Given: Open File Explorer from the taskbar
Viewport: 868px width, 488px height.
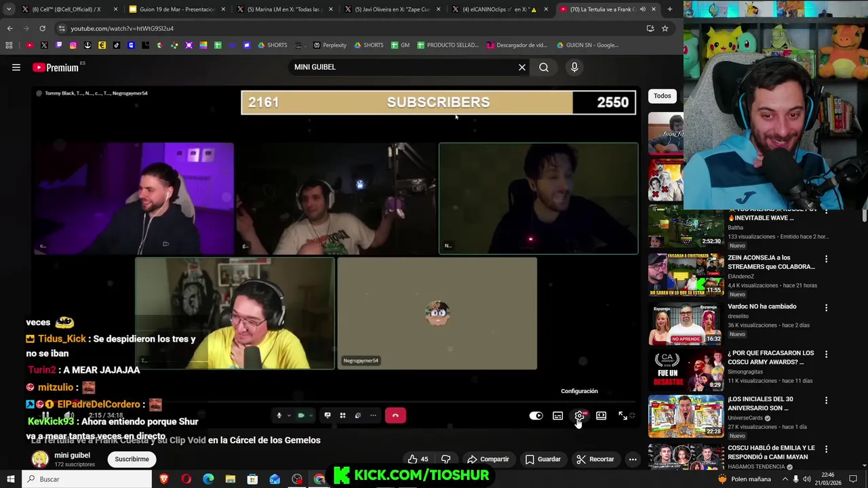Looking at the screenshot, I should [x=231, y=479].
